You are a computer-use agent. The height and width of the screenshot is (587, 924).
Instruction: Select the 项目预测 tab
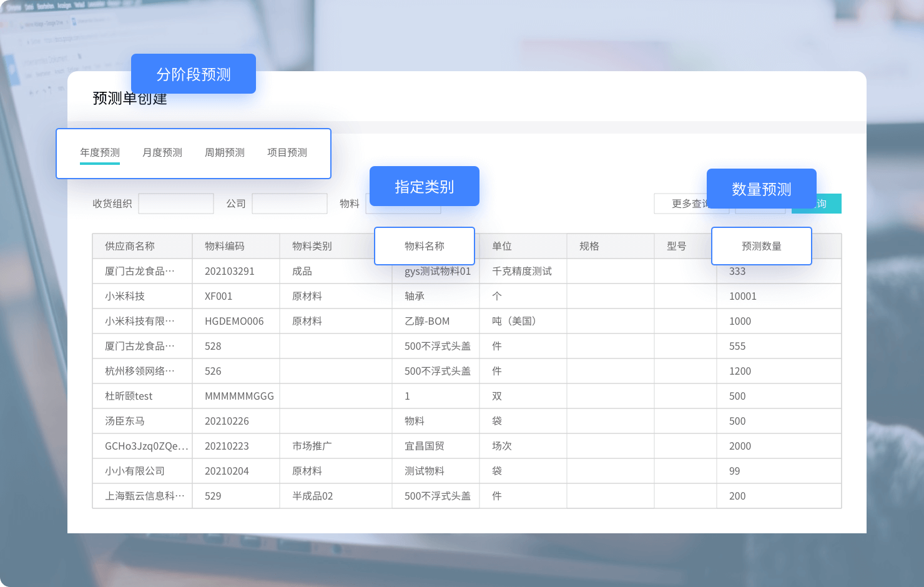[x=287, y=152]
